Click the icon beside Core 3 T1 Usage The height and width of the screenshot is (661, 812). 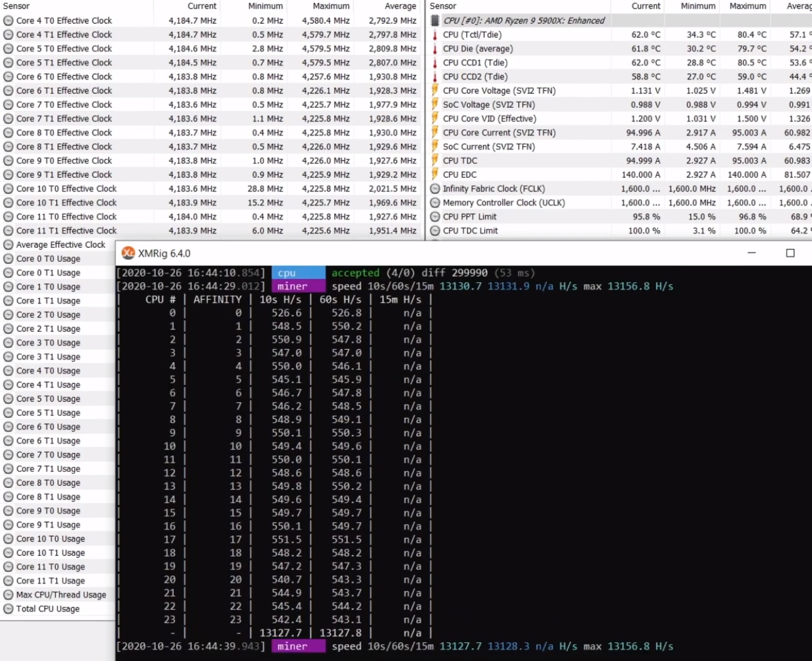[x=8, y=357]
